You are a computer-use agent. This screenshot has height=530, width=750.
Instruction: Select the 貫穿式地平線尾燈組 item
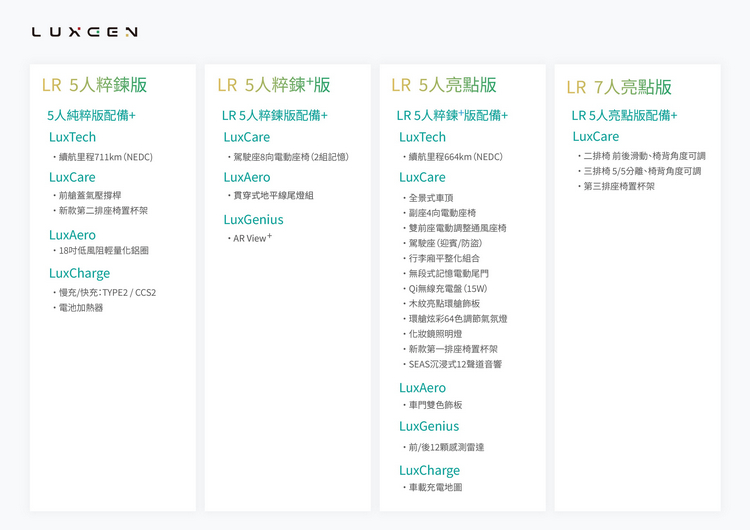point(272,195)
